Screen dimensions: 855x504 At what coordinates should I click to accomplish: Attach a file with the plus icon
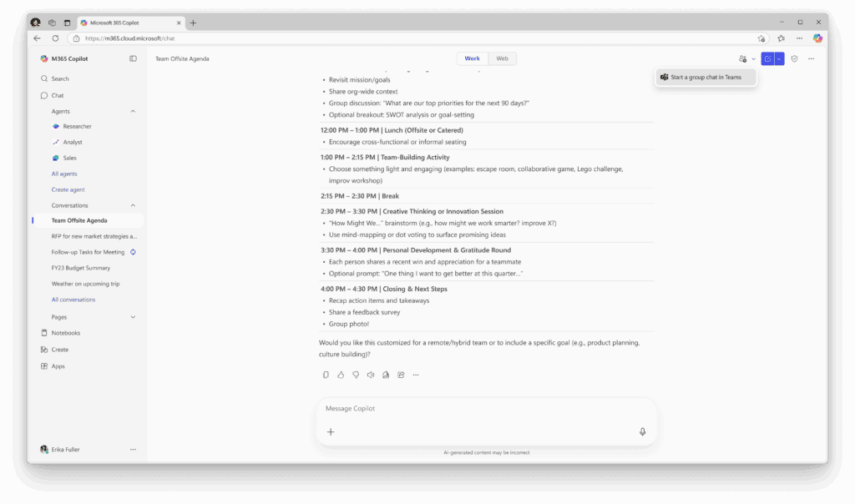tap(331, 431)
